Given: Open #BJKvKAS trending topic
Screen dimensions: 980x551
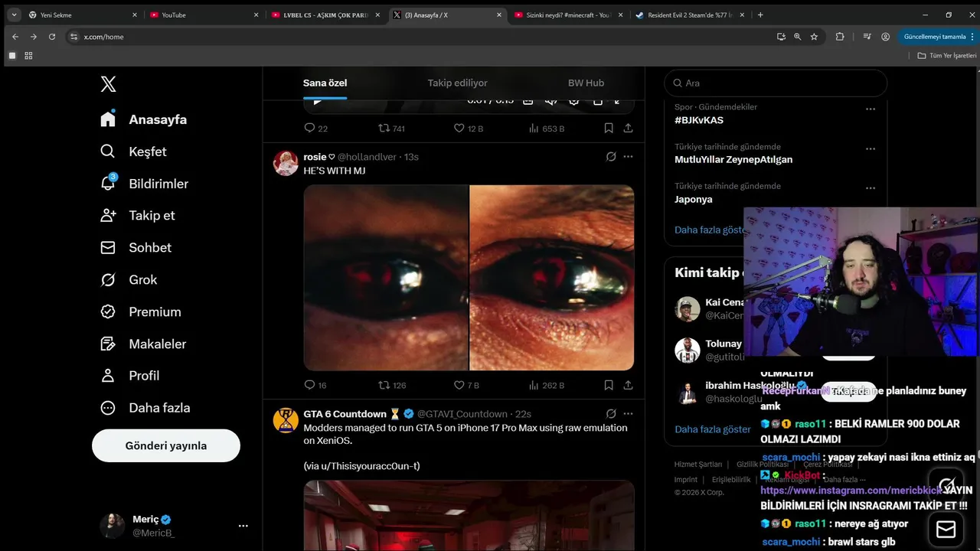Looking at the screenshot, I should tap(699, 120).
